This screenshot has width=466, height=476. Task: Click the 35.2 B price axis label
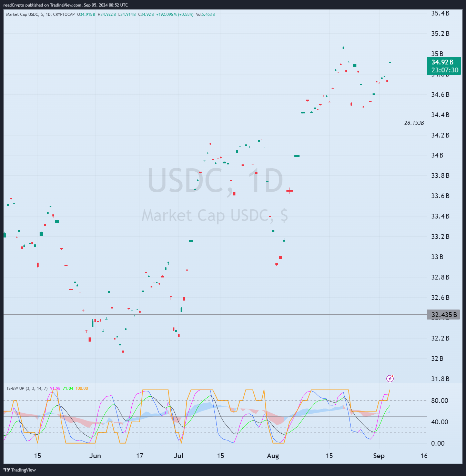pyautogui.click(x=440, y=34)
